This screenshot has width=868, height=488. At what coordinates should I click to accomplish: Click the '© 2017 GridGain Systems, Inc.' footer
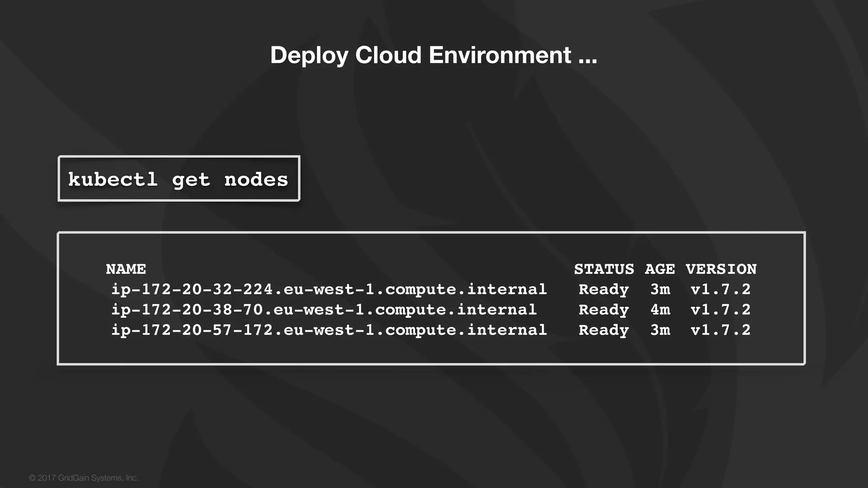(84, 478)
